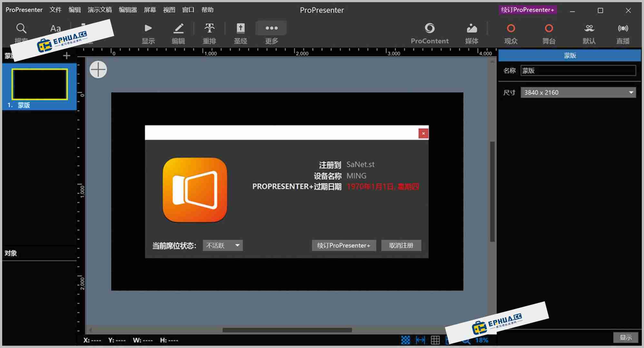Click the 名称 name field containing 蒙版
This screenshot has width=644, height=348.
pyautogui.click(x=578, y=71)
